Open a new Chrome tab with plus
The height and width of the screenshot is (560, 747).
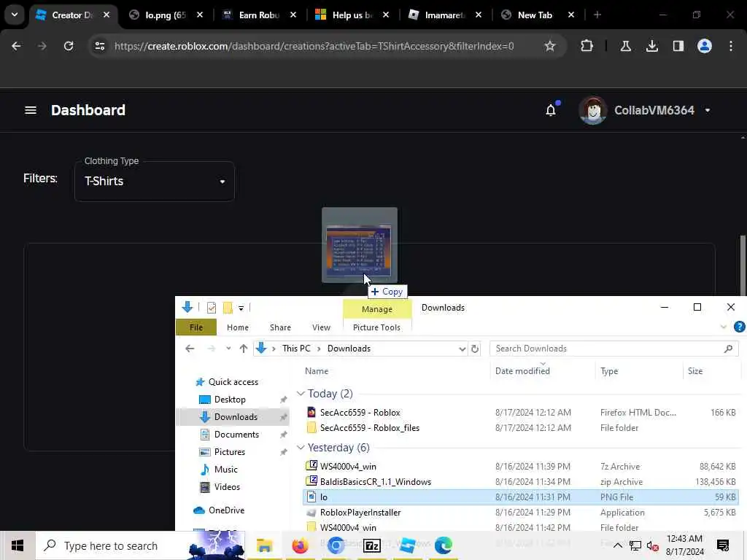pyautogui.click(x=597, y=15)
